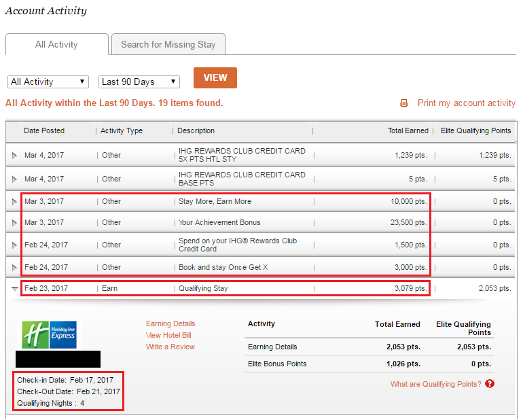
Task: Expand the Your Achievement Bonus row
Action: click(x=15, y=223)
